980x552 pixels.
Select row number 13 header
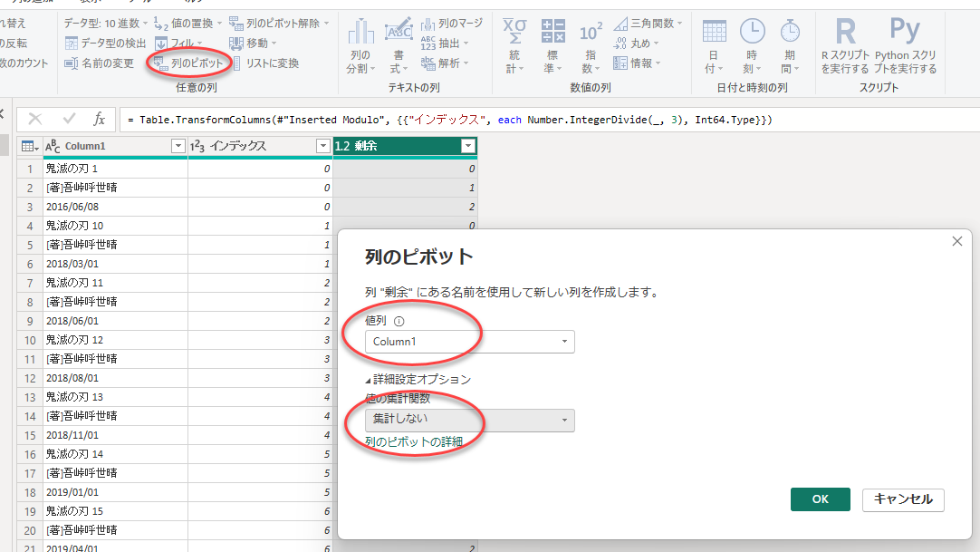pos(29,397)
